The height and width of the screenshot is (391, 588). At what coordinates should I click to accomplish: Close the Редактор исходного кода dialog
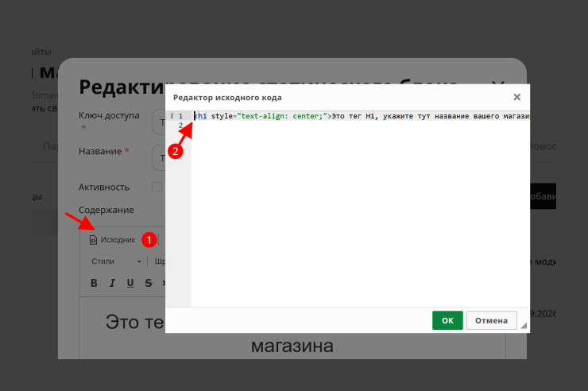[516, 97]
